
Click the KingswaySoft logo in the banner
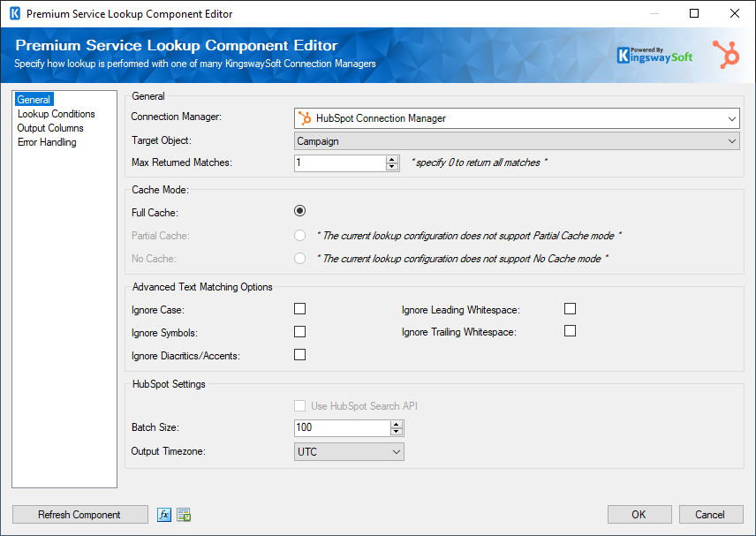tap(654, 55)
